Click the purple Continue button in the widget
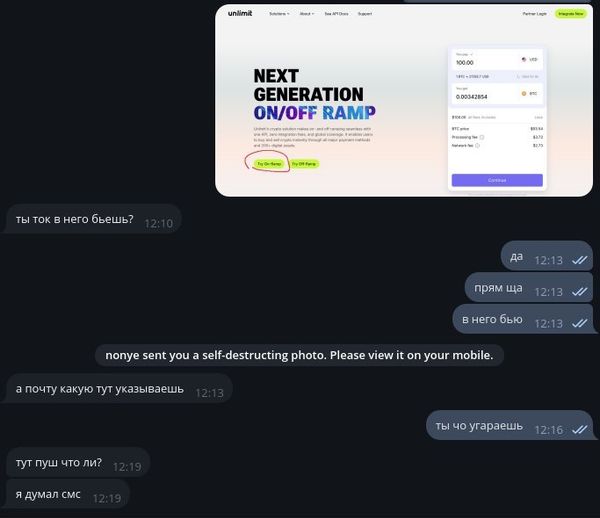This screenshot has width=600, height=518. (x=497, y=180)
